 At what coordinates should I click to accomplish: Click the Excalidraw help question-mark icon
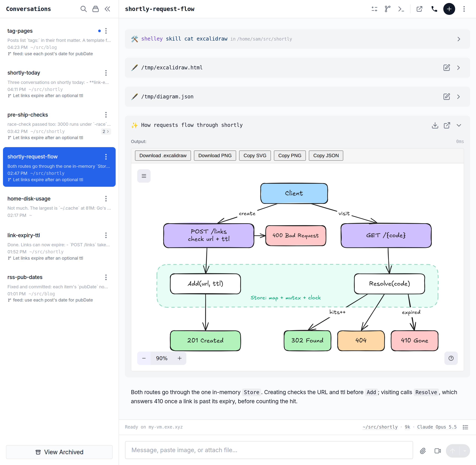[x=451, y=358]
